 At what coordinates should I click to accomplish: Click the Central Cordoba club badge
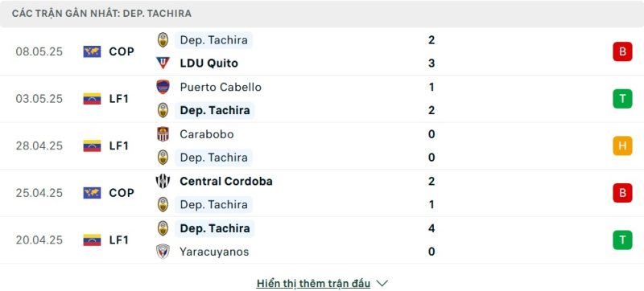pyautogui.click(x=163, y=181)
